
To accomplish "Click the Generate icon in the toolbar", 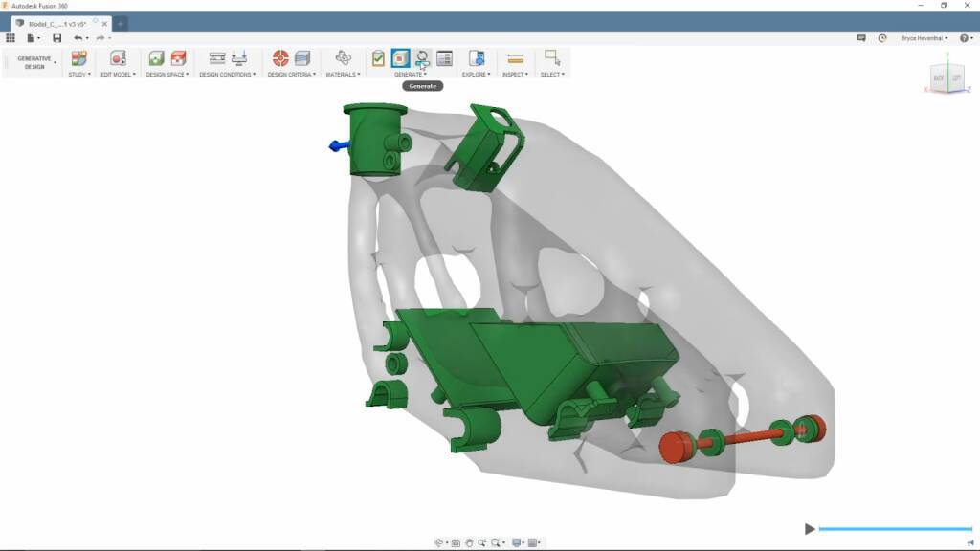I will tap(422, 58).
